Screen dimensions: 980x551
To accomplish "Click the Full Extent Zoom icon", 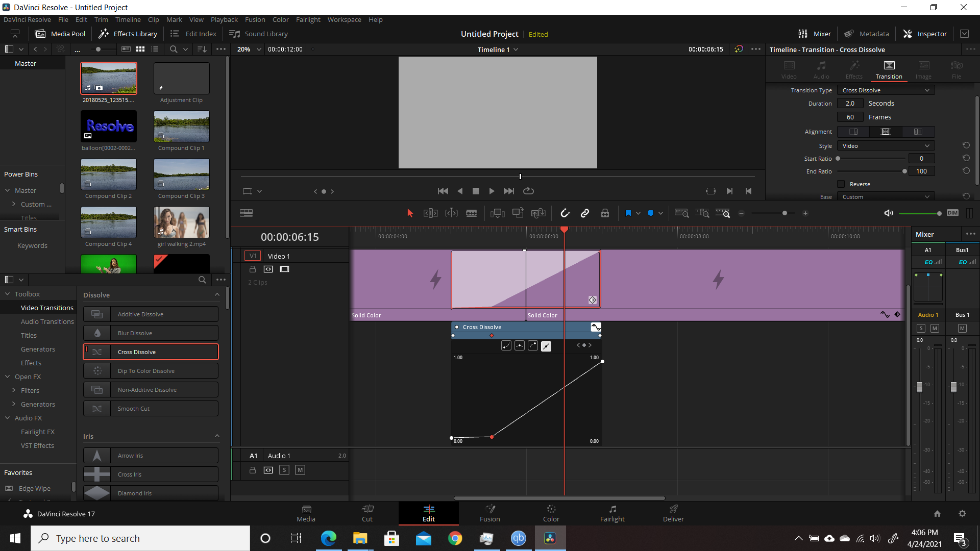I will coord(682,213).
